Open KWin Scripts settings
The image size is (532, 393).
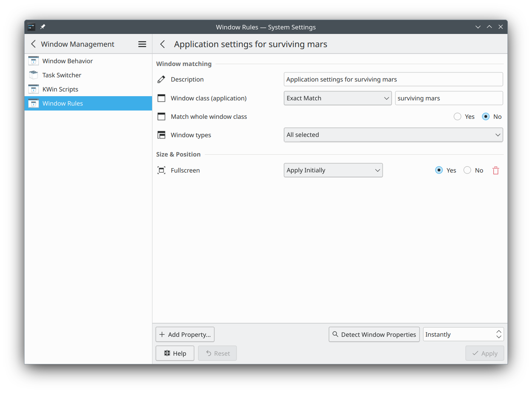click(x=88, y=89)
